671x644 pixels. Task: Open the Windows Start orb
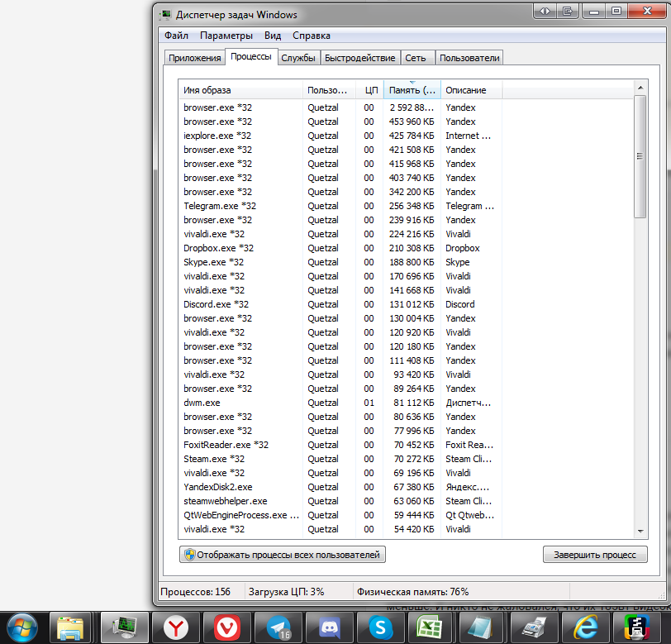coord(22,627)
